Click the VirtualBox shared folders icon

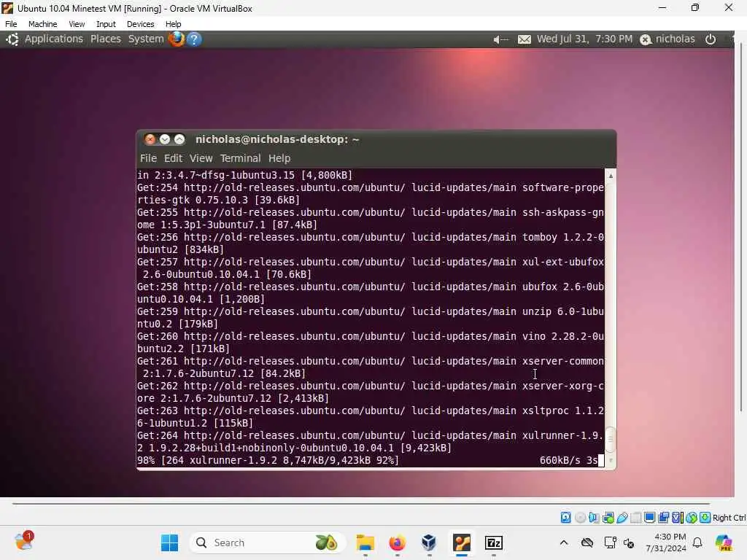635,518
